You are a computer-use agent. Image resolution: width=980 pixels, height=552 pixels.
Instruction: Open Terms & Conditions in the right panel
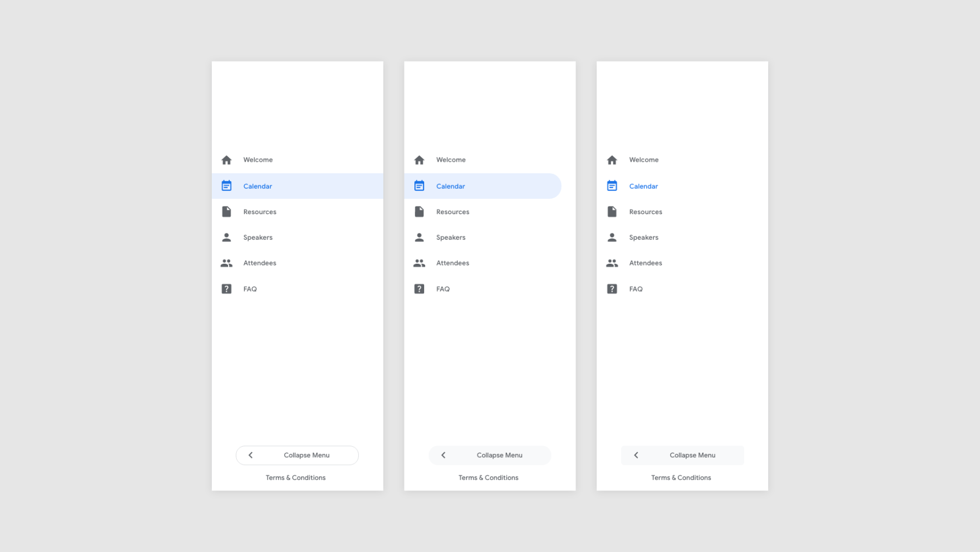coord(681,477)
